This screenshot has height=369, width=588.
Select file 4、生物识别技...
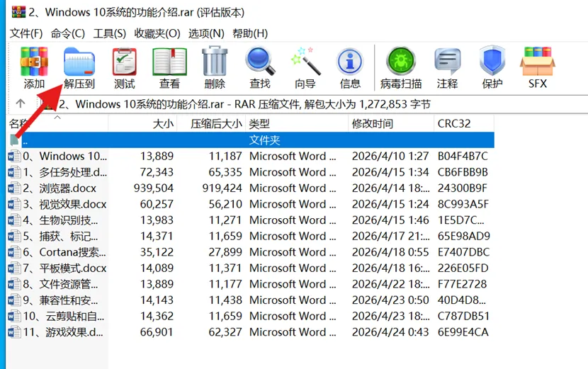[251, 220]
